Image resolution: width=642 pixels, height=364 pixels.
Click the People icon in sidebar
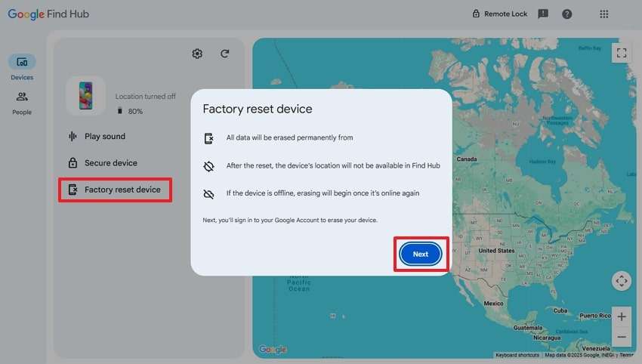22,97
